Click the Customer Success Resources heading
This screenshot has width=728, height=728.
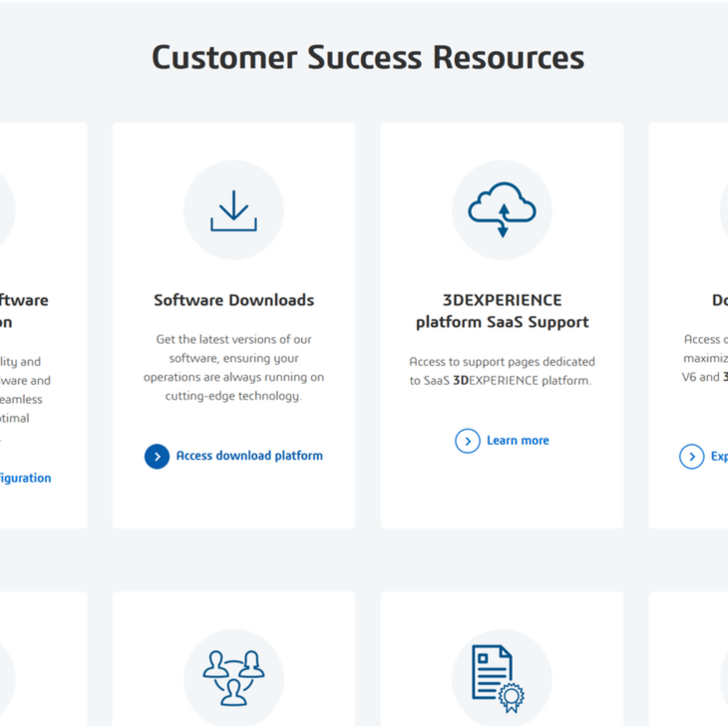[368, 57]
